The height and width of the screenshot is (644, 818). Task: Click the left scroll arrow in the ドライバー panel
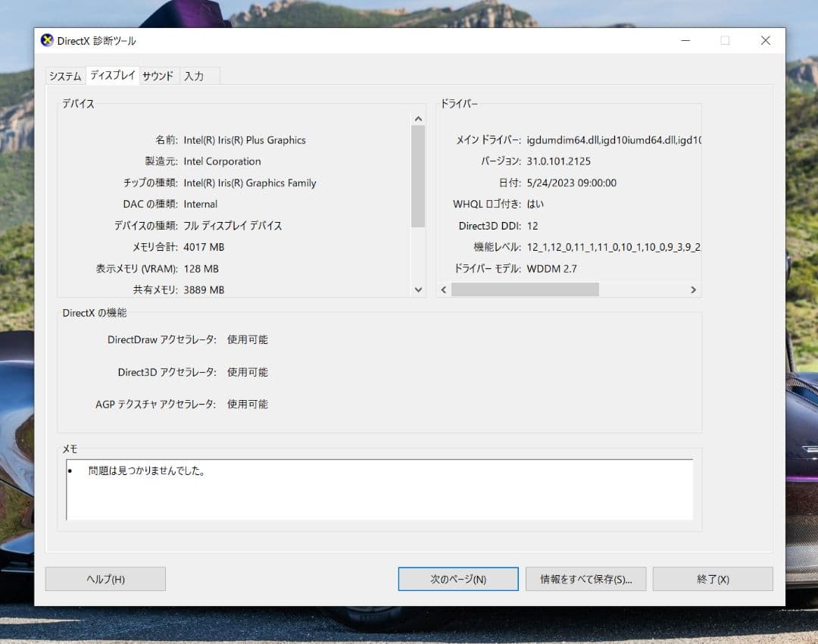[443, 289]
